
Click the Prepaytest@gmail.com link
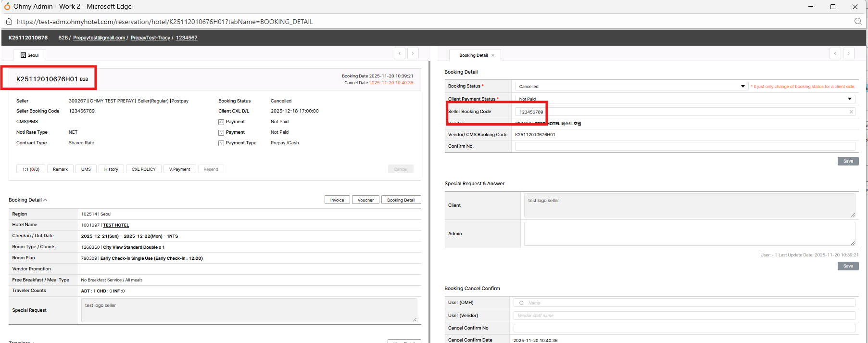(x=99, y=38)
